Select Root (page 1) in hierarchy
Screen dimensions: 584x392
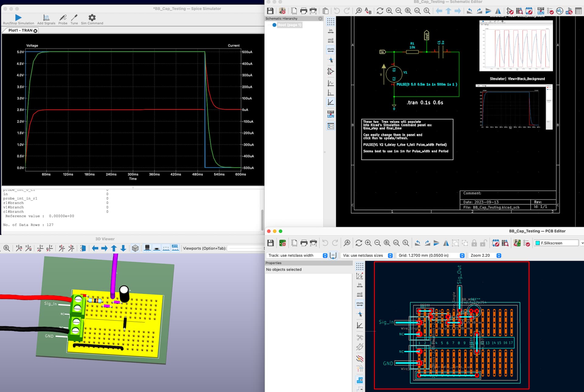click(x=289, y=25)
